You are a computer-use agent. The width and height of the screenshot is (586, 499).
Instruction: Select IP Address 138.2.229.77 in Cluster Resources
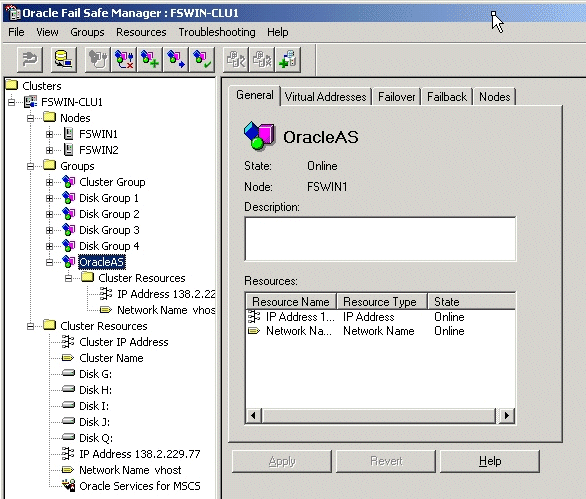(x=139, y=454)
